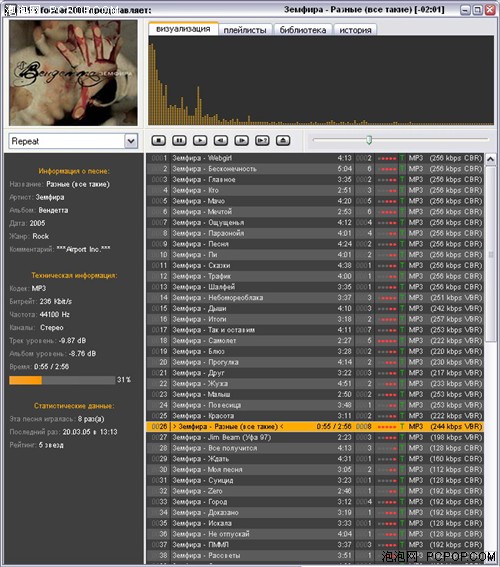
Task: Select track Земфира - Главное
Action: 315,180
